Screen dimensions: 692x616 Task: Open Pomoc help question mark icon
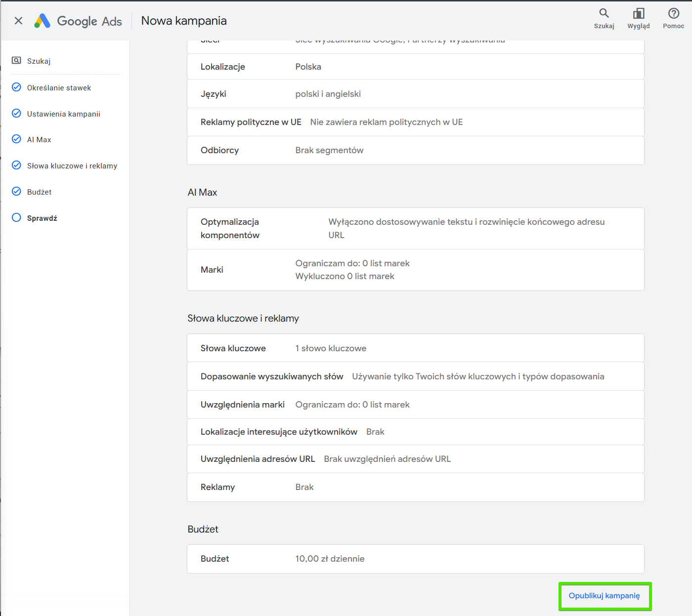(673, 14)
